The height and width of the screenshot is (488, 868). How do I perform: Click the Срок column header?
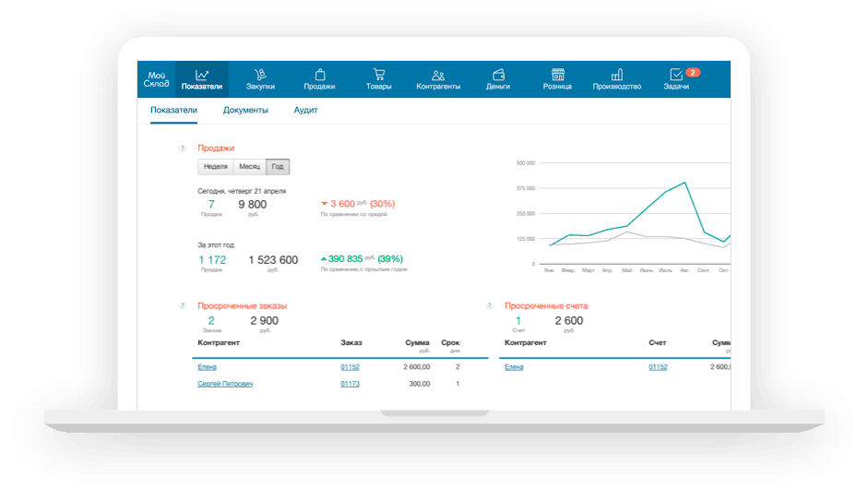pos(450,343)
